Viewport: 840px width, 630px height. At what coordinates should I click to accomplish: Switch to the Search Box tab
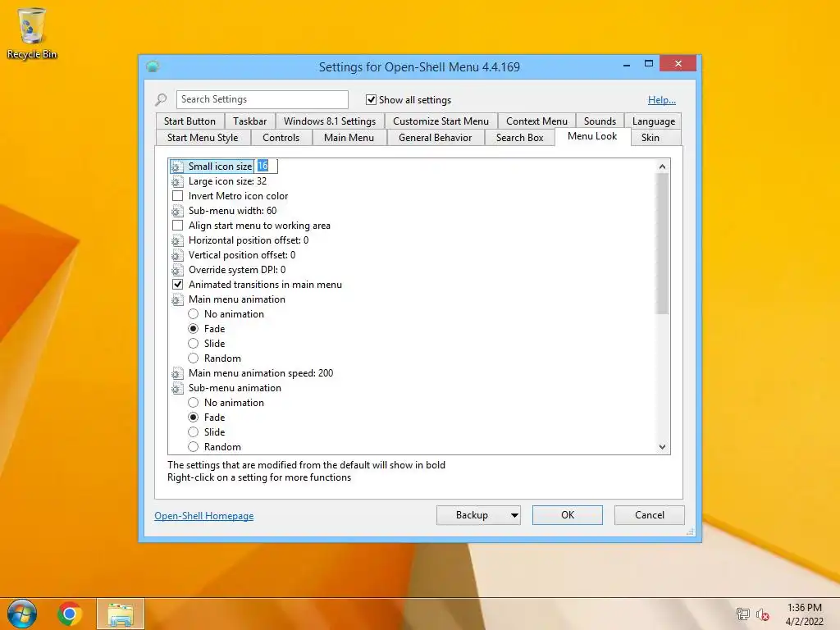click(519, 138)
